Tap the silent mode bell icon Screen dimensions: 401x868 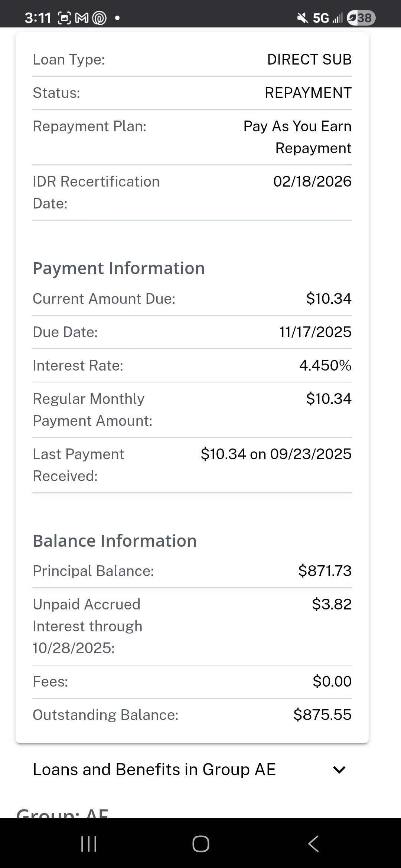303,18
